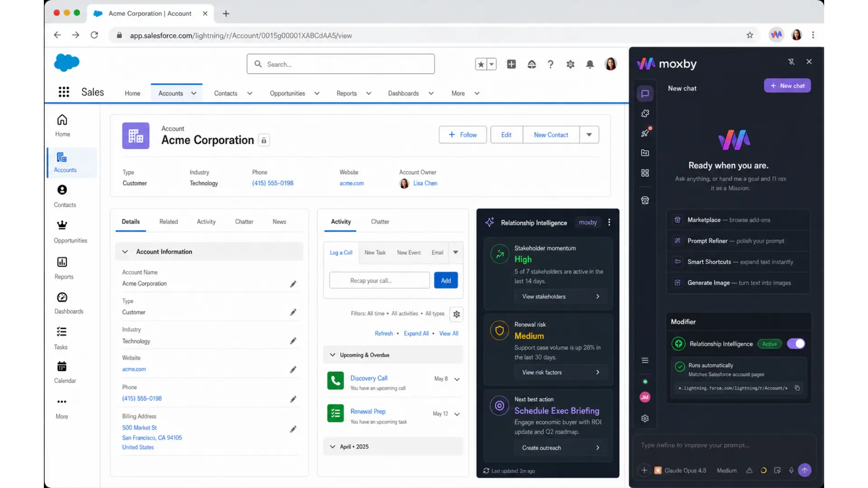Open the dropdown arrow beside New Contact
Screen dimensions: 868x488
point(589,135)
